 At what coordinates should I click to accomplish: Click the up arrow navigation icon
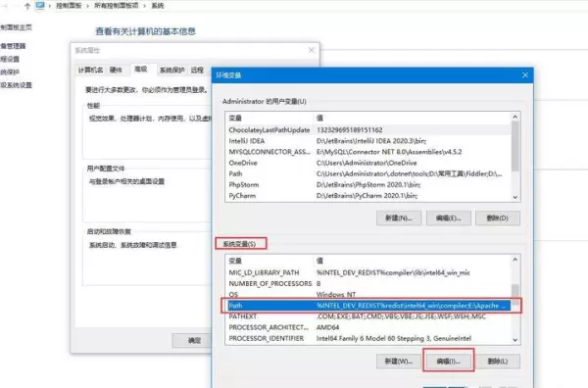tap(27, 6)
